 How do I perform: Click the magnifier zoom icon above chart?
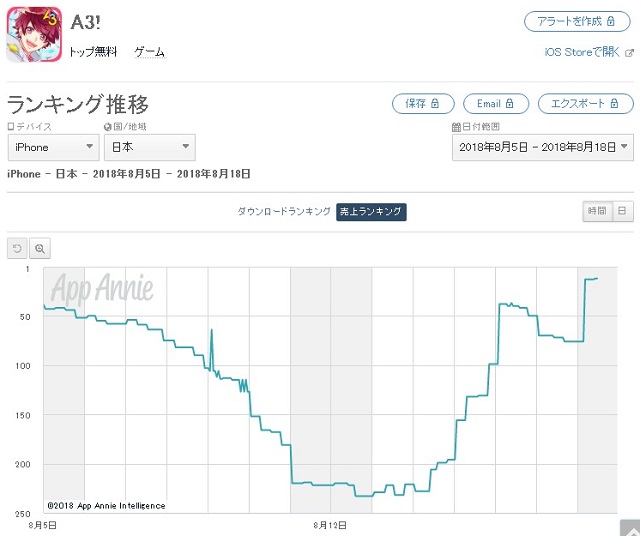[x=40, y=248]
